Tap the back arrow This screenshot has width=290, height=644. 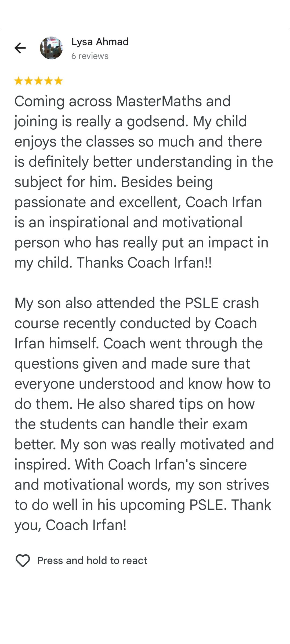(20, 48)
